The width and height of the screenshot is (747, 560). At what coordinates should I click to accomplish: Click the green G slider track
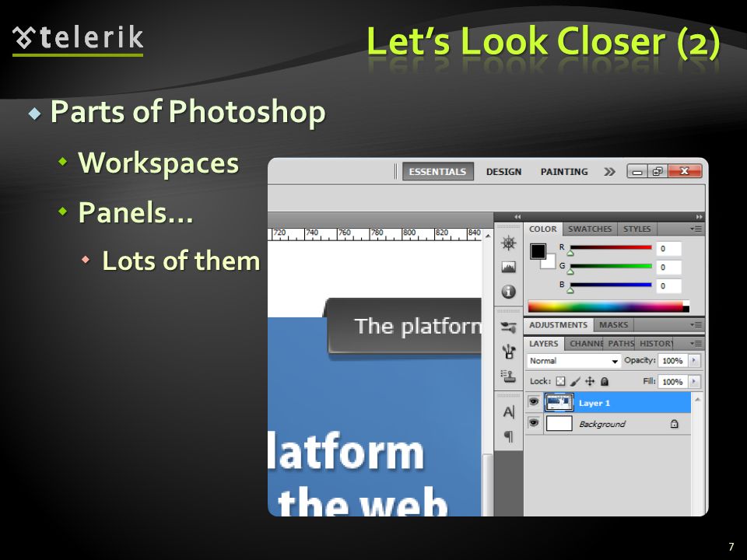[611, 266]
